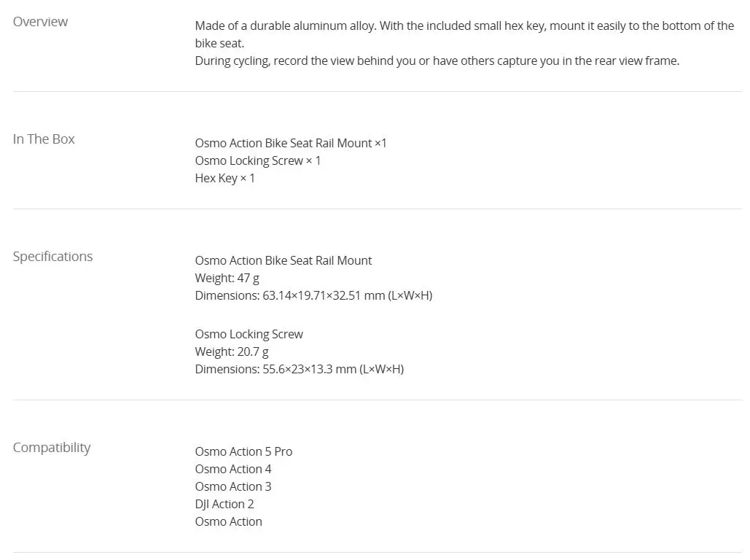
Task: Click the "Weight: 47 g" text
Action: pos(227,279)
